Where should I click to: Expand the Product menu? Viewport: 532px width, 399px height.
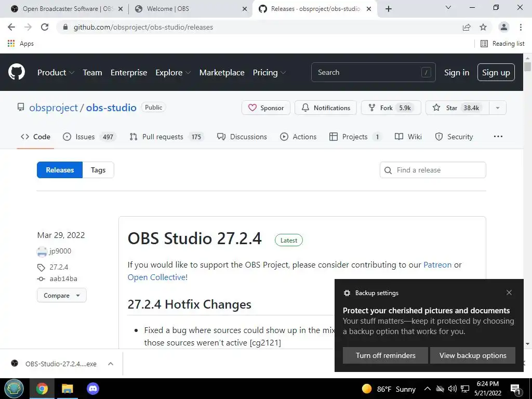pyautogui.click(x=56, y=72)
